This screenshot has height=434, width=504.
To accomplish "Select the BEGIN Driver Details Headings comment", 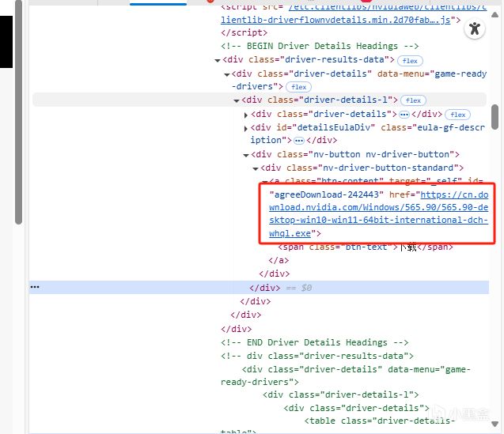I will 320,47.
